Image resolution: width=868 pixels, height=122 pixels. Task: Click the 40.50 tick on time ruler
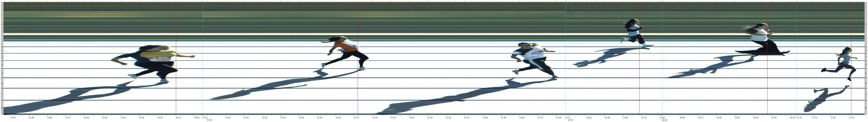[737, 118]
